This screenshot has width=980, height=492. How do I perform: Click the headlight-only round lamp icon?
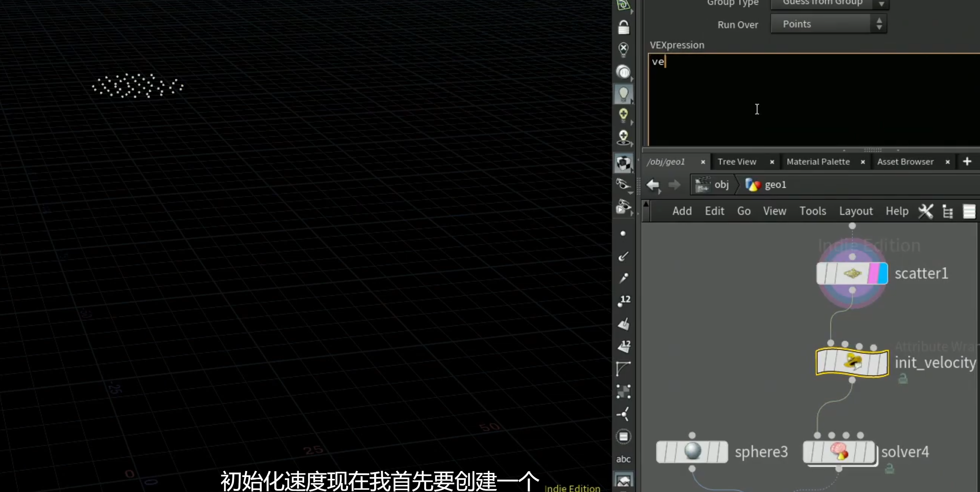(623, 72)
